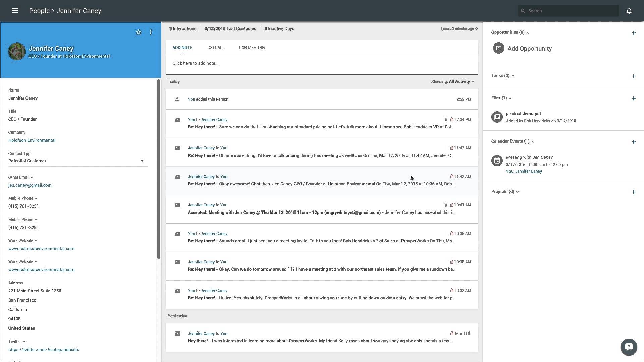Open the first www.holofsonenvironmental.com link
The image size is (644, 362).
click(41, 249)
